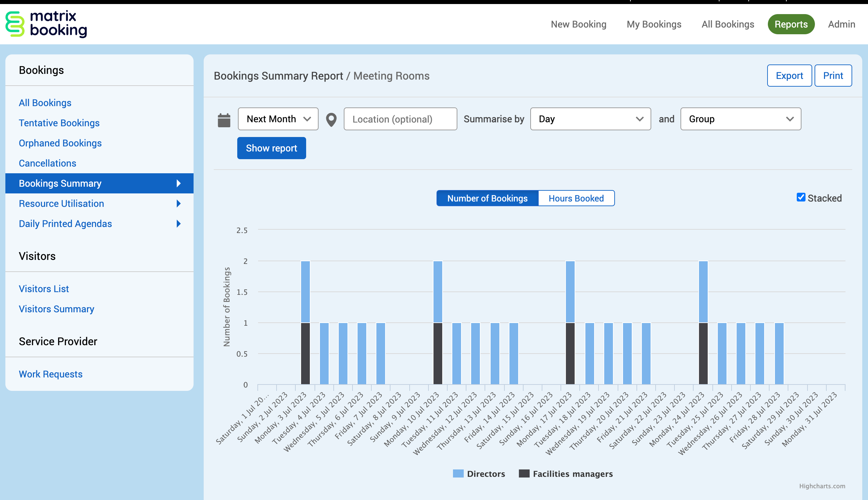Click the Matrix Booking logo
This screenshot has width=868, height=500.
[x=46, y=24]
